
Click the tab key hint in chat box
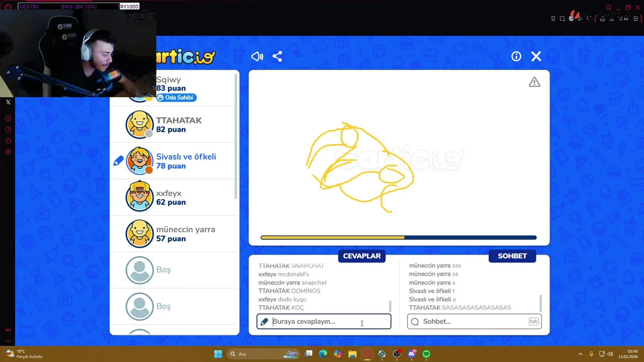(x=533, y=321)
